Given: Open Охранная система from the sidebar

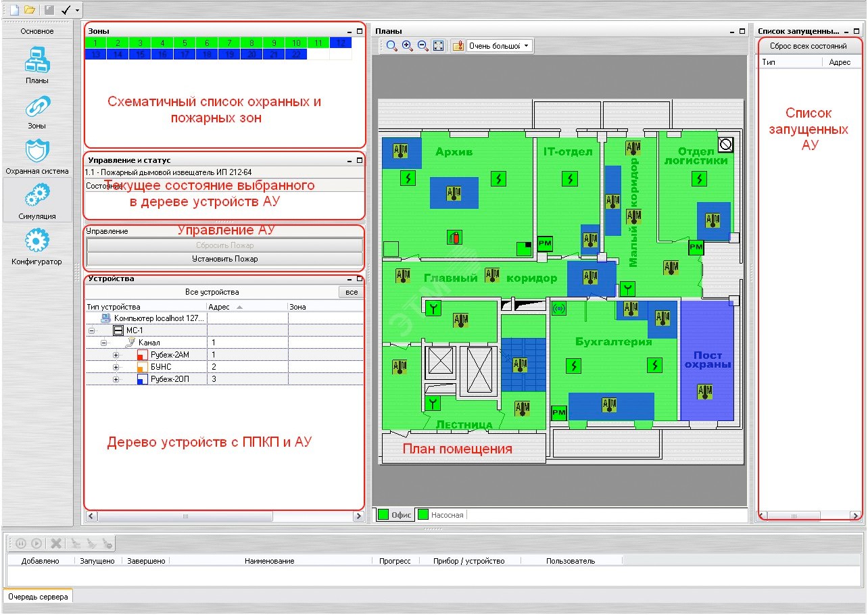Looking at the screenshot, I should [37, 157].
